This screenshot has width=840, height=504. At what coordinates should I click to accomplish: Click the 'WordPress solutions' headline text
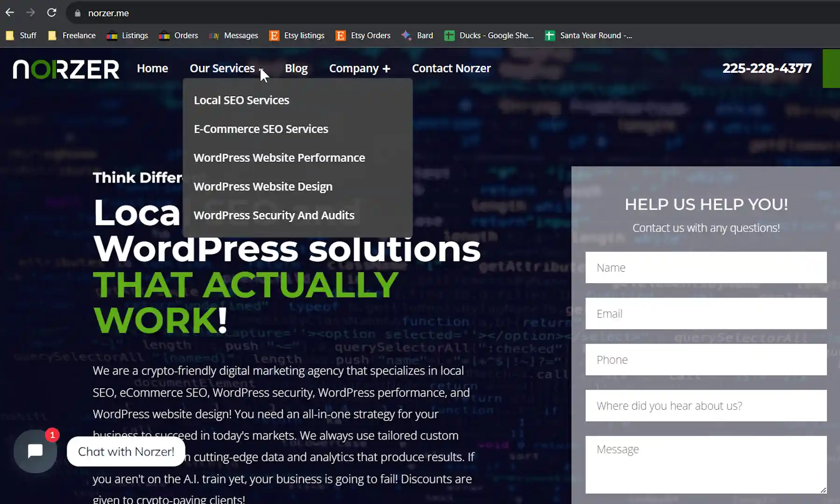coord(287,249)
